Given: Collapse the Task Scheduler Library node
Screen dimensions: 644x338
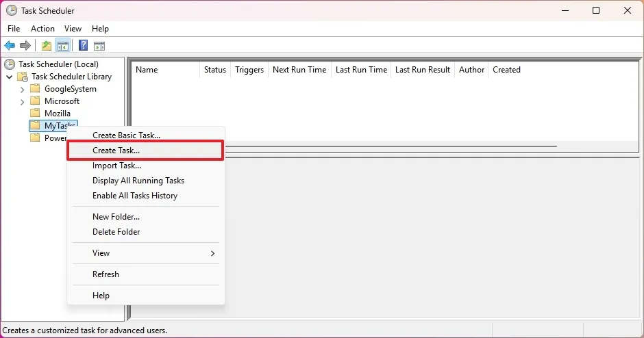Looking at the screenshot, I should tap(10, 77).
